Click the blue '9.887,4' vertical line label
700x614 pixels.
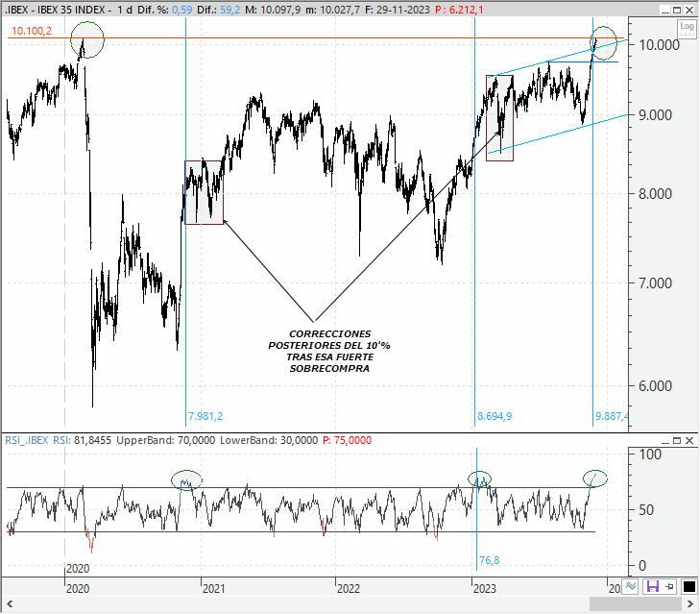coord(612,416)
